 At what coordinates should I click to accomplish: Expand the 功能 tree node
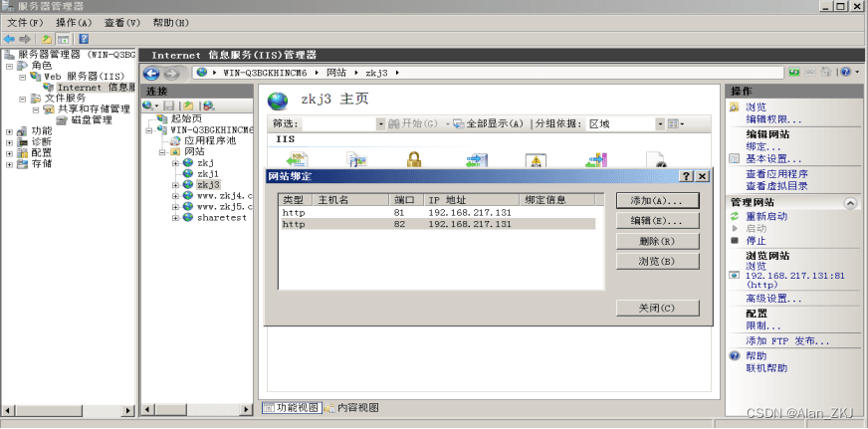coord(9,131)
